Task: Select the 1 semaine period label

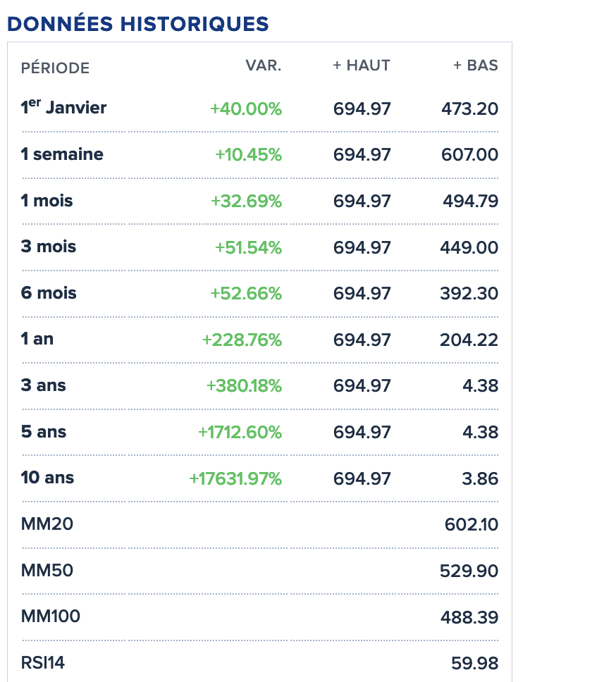Action: coord(62,154)
